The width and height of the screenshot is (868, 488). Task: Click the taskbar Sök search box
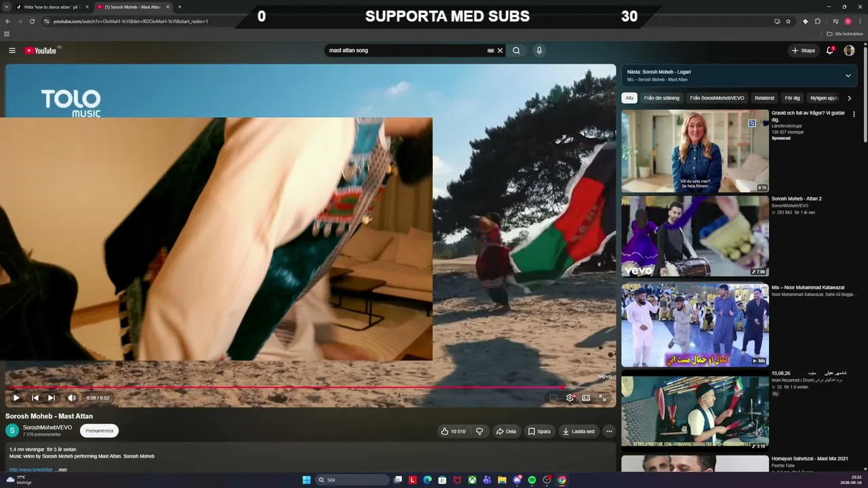tap(353, 480)
